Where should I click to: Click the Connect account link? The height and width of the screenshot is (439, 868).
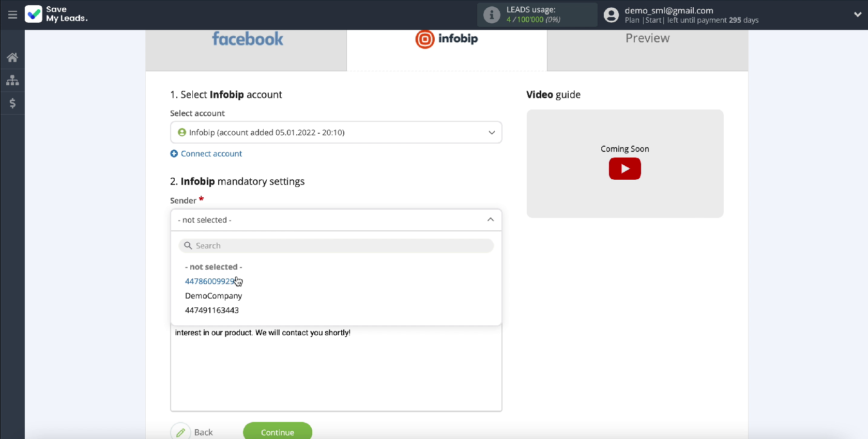tap(211, 153)
